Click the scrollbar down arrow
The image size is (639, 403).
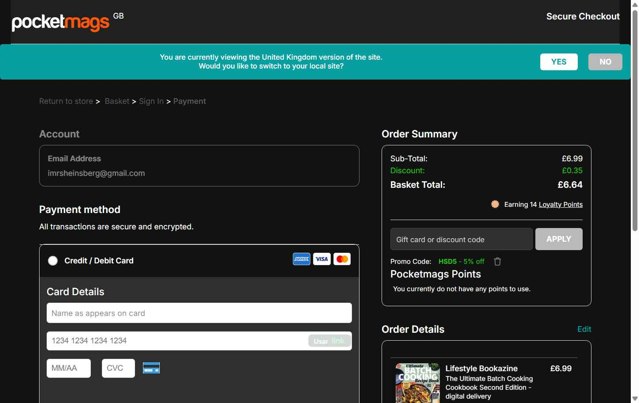[x=635, y=399]
